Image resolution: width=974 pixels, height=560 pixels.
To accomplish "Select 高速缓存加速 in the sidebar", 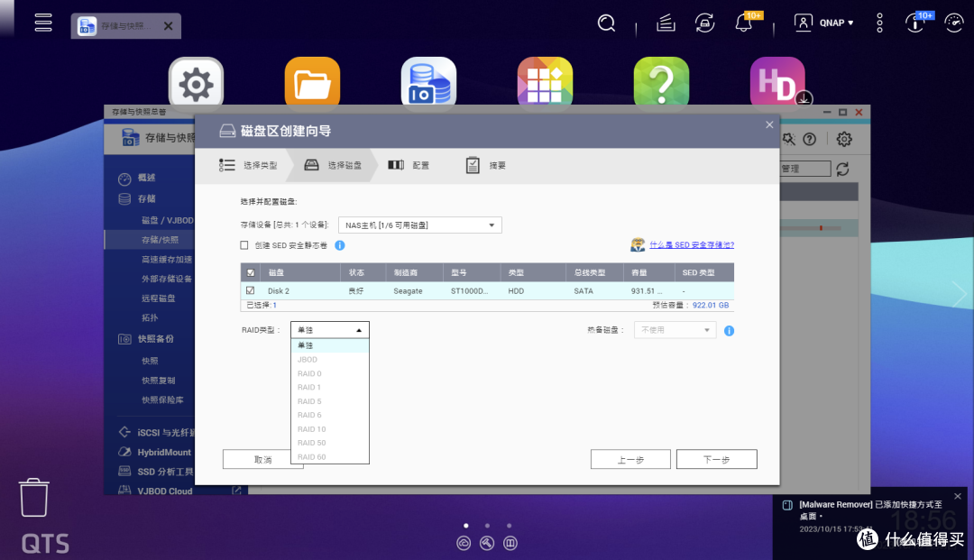I will click(x=167, y=260).
